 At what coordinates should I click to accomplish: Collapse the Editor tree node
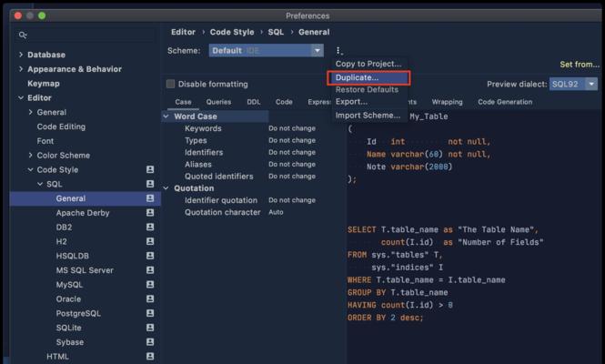[21, 97]
